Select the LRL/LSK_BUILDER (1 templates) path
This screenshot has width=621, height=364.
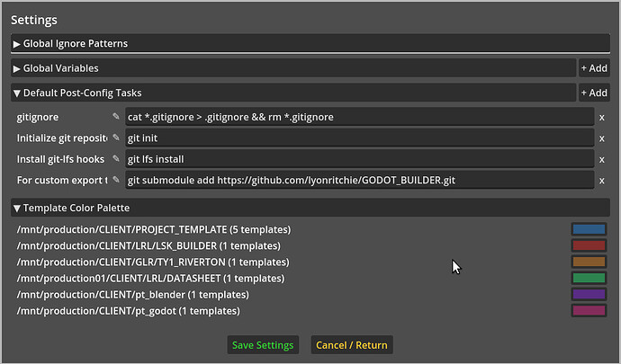pos(148,245)
